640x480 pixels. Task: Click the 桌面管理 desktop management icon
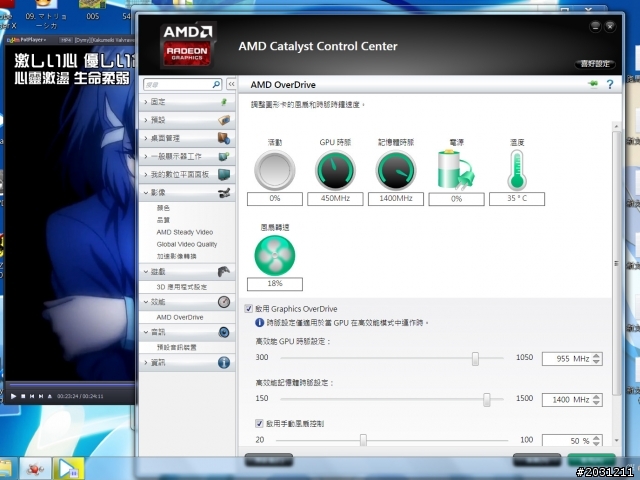point(224,138)
